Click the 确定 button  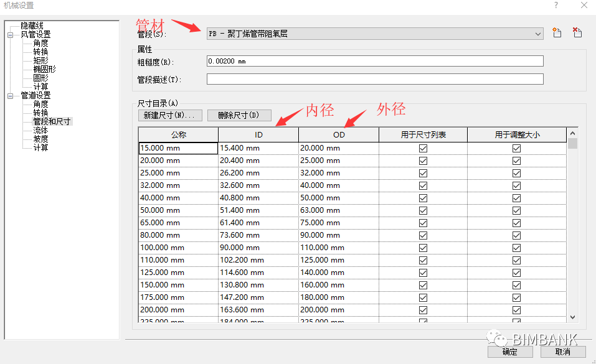tap(510, 352)
